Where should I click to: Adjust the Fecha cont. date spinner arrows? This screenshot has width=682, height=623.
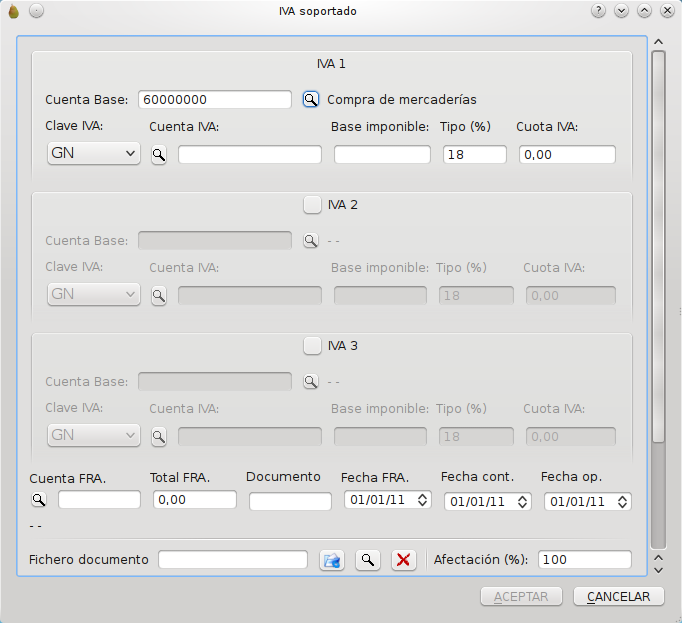tap(522, 502)
